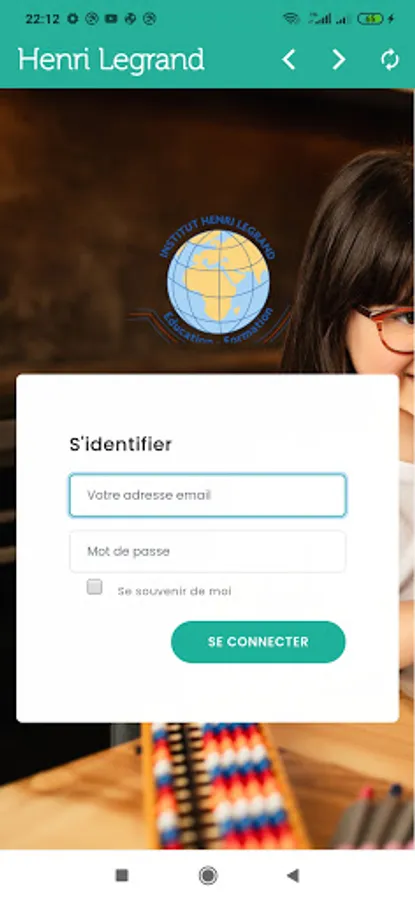
Task: Focus the Votre adresse email field
Action: [x=208, y=495]
